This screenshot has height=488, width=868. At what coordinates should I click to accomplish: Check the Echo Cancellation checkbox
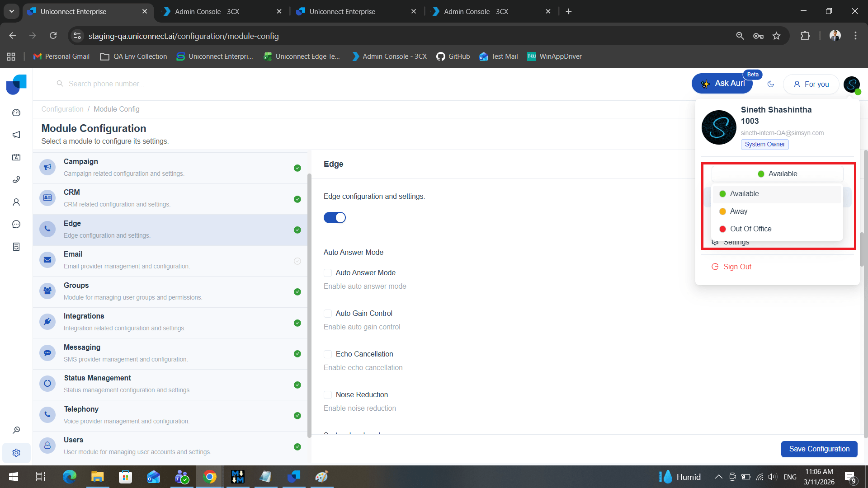(x=328, y=354)
